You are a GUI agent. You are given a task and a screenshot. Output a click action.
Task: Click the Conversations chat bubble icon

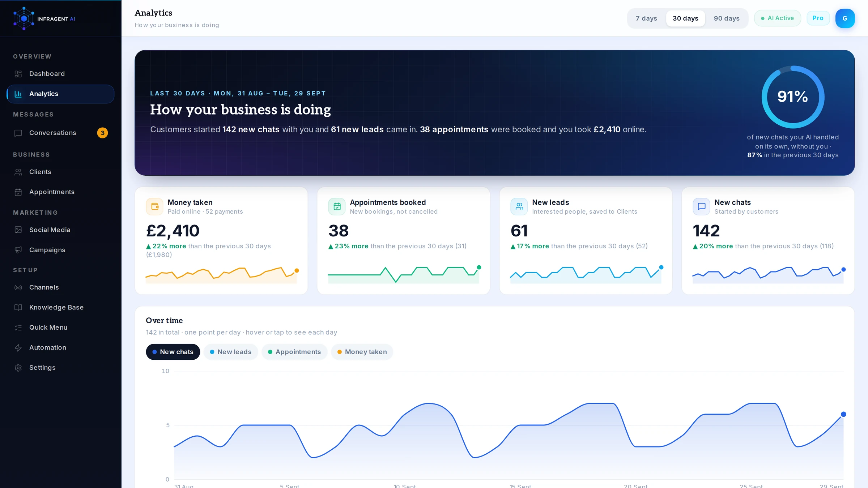(x=18, y=133)
